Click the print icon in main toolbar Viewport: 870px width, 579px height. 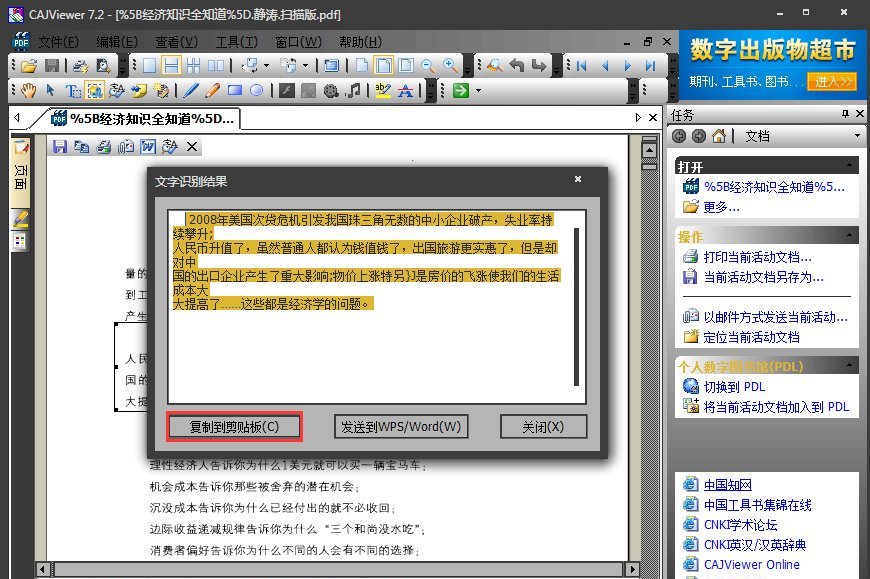coord(80,66)
